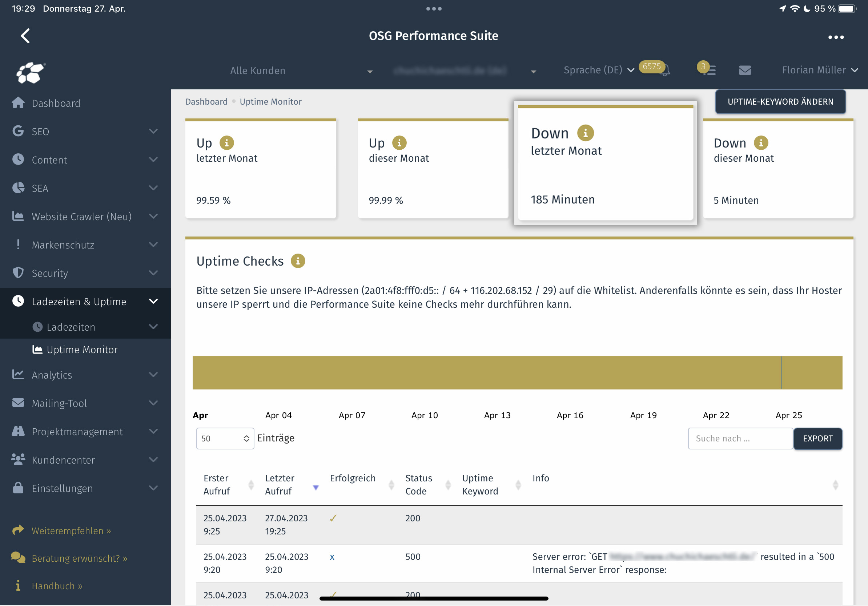The image size is (868, 606).
Task: Click the Markenschutz exclamation icon
Action: (18, 245)
